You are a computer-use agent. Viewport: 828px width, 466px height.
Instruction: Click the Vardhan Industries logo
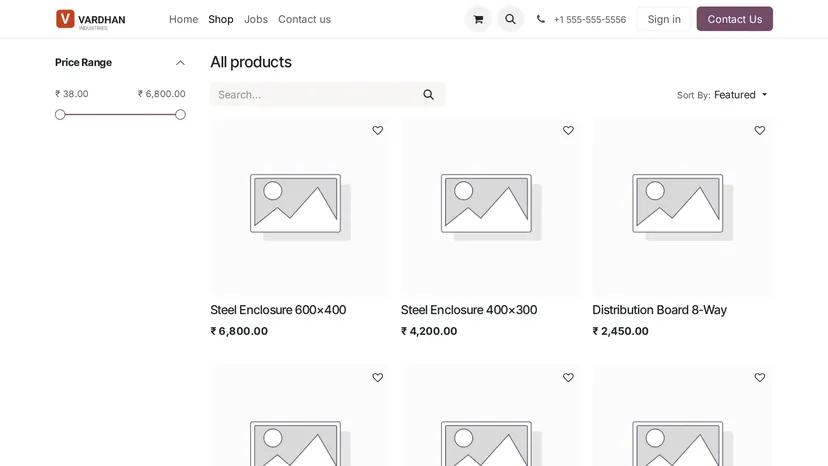pyautogui.click(x=91, y=19)
